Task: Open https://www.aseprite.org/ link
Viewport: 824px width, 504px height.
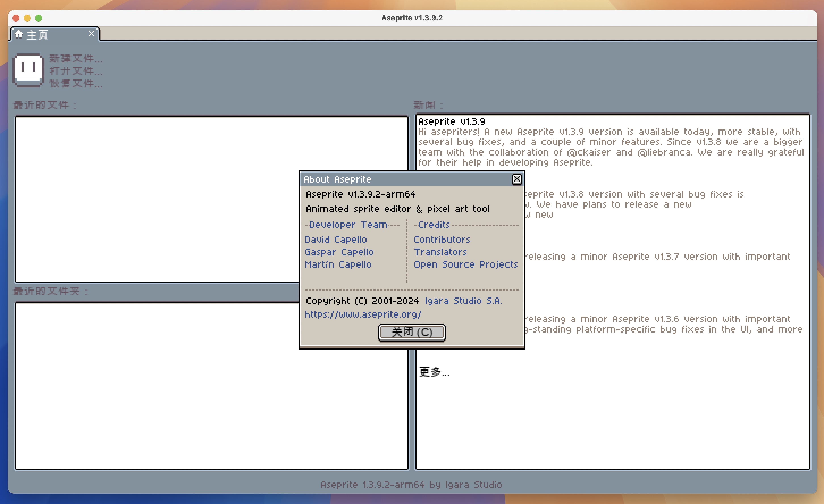Action: [x=363, y=314]
